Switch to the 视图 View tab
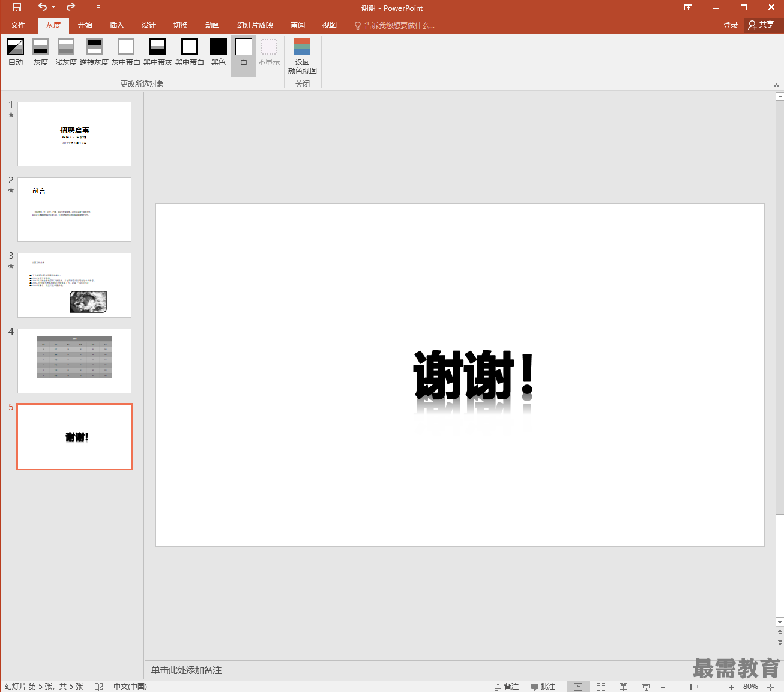The width and height of the screenshot is (784, 692). (x=330, y=25)
